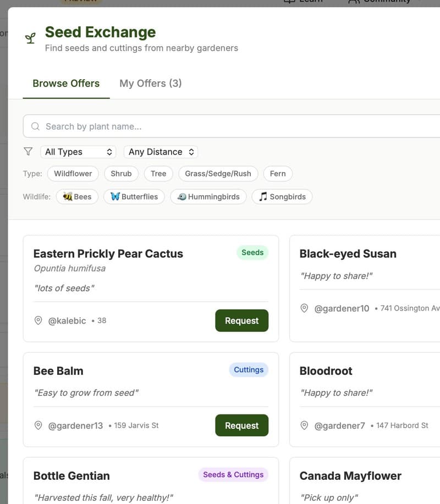Request seeds for Eastern Prickly Pear Cactus

click(241, 320)
